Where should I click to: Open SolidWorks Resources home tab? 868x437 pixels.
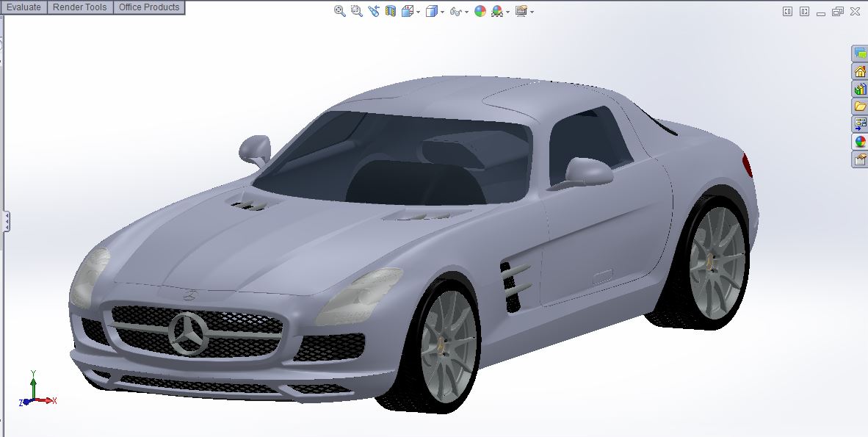pyautogui.click(x=860, y=71)
